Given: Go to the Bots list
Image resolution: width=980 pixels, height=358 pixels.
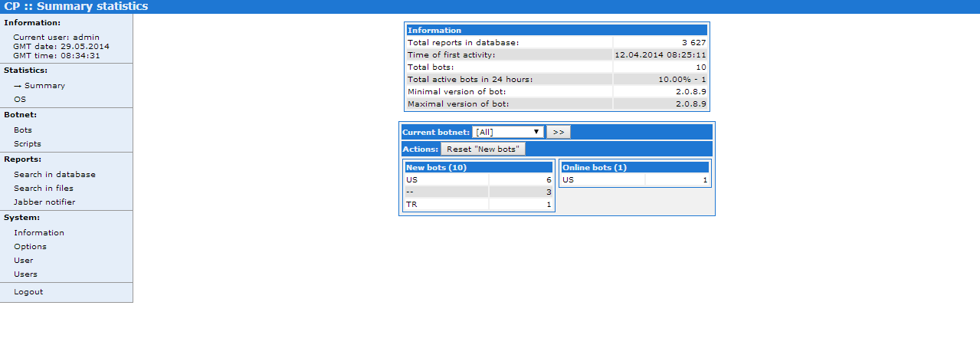Looking at the screenshot, I should point(23,130).
